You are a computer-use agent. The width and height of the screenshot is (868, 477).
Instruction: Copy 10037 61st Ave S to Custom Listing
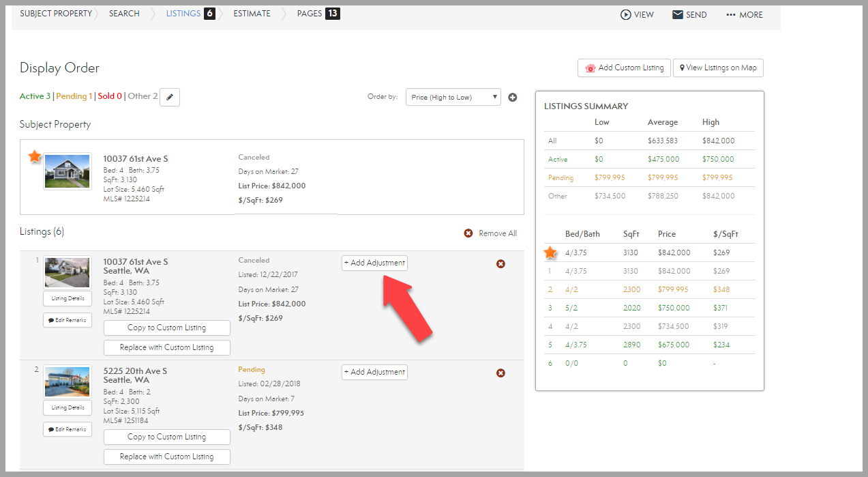point(167,328)
